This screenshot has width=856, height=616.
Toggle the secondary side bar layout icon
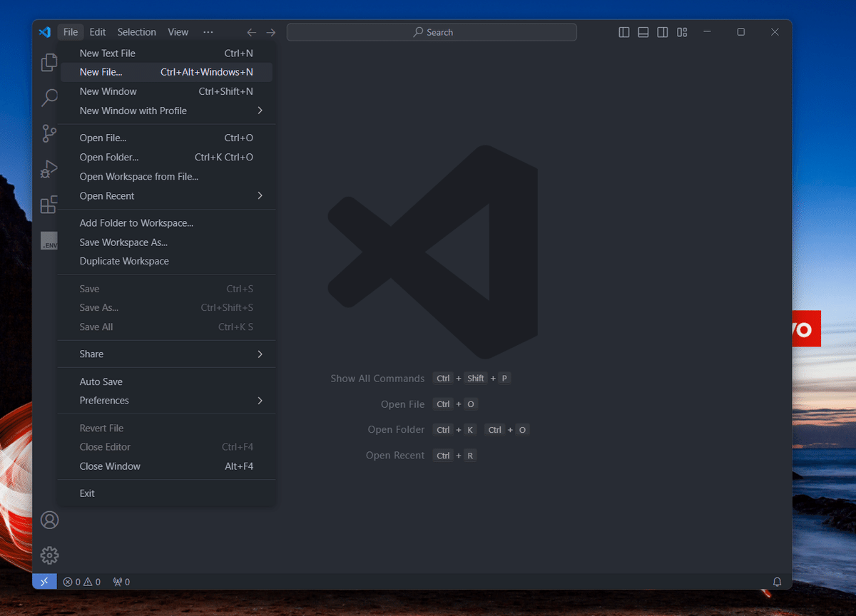pos(663,32)
